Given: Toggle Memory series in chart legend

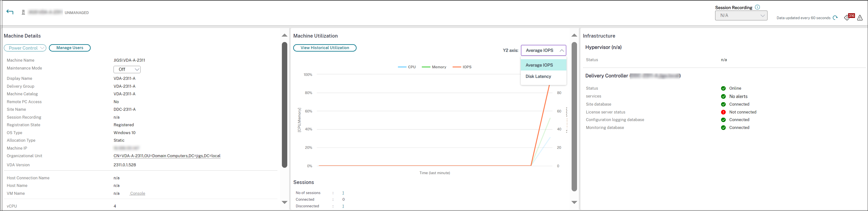Looking at the screenshot, I should 434,67.
